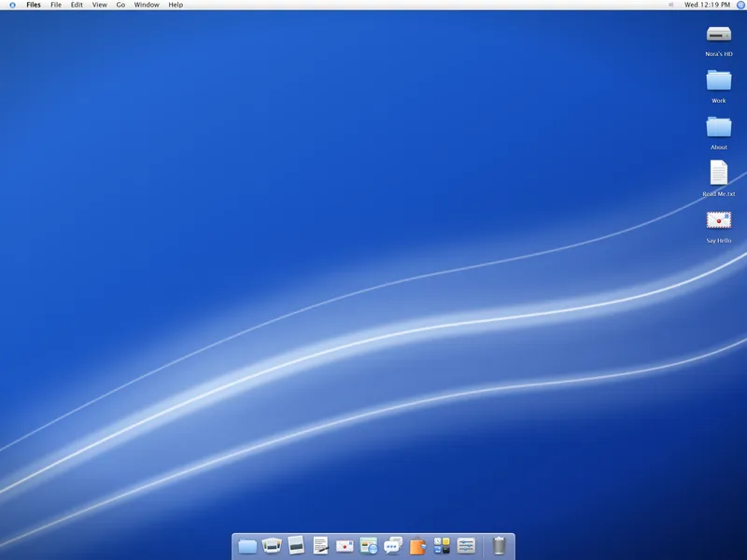Click the "Read Me.txt" file name label

[x=718, y=194]
